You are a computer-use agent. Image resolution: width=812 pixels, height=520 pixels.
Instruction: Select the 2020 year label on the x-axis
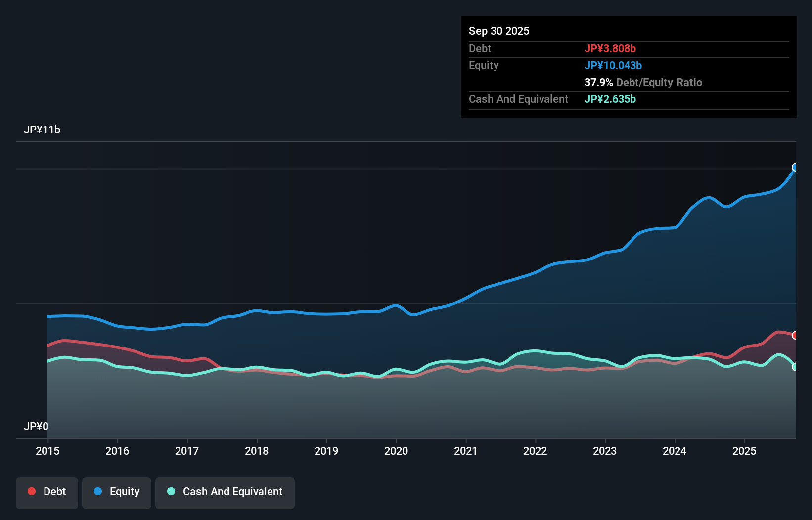click(x=396, y=451)
